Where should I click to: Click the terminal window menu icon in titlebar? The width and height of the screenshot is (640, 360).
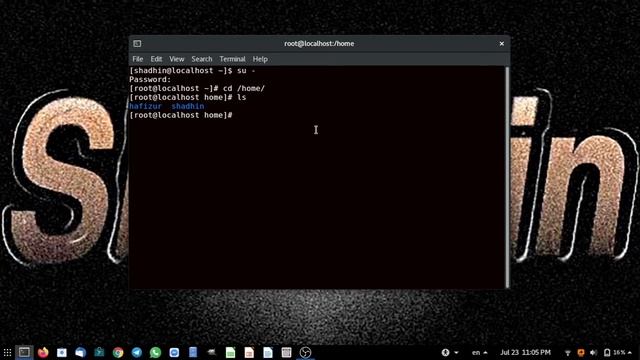point(137,43)
